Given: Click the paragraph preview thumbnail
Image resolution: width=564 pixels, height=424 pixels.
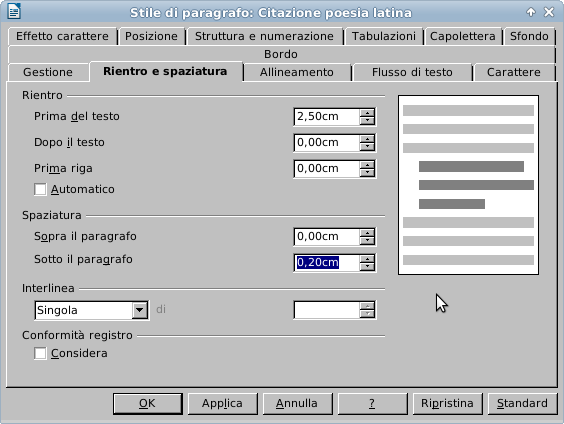Looking at the screenshot, I should 468,185.
